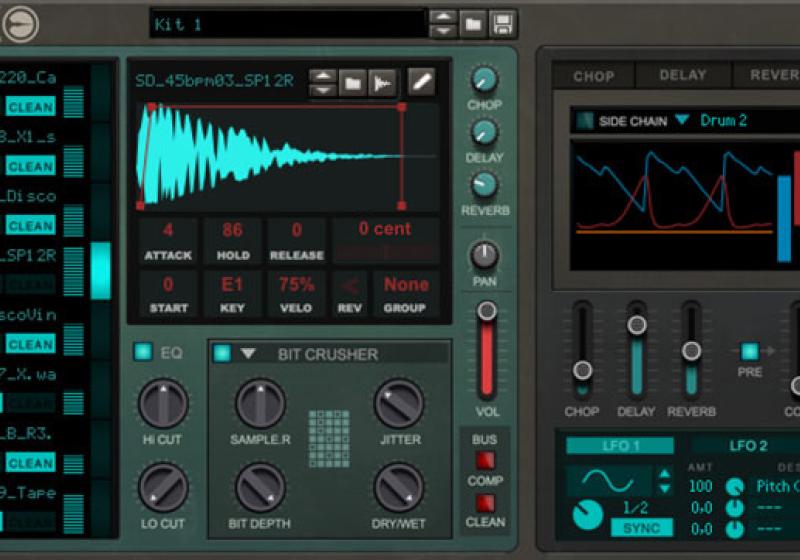800x560 pixels.
Task: Open the Pitch destination selector
Action: (777, 486)
